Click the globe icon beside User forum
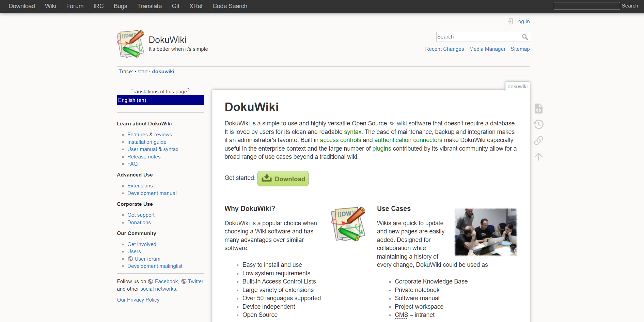The image size is (644, 322). point(130,259)
